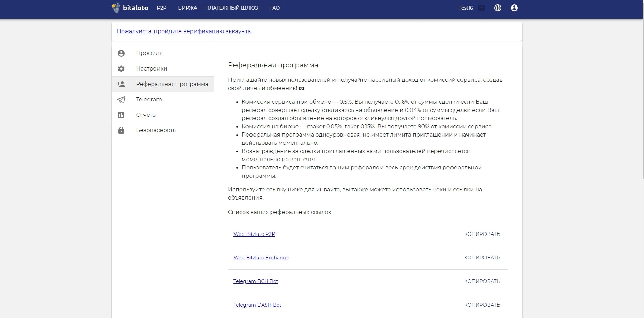644x318 pixels.
Task: Open the БИРЖА menu item
Action: [x=188, y=8]
